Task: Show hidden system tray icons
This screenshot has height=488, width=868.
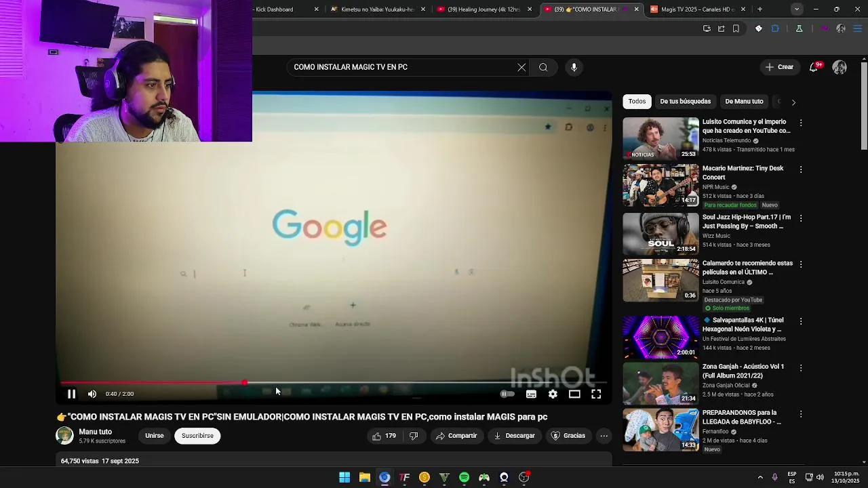Action: (x=759, y=477)
